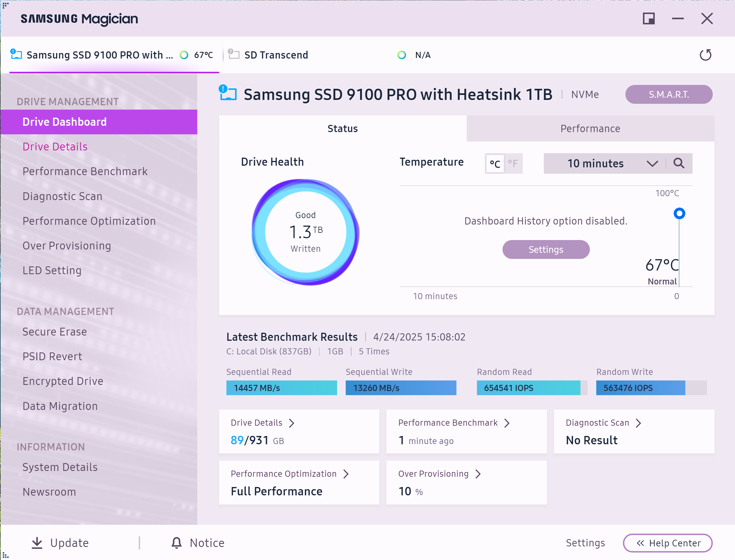Click the Sequential Read 14457 MB/s bar

pyautogui.click(x=282, y=388)
